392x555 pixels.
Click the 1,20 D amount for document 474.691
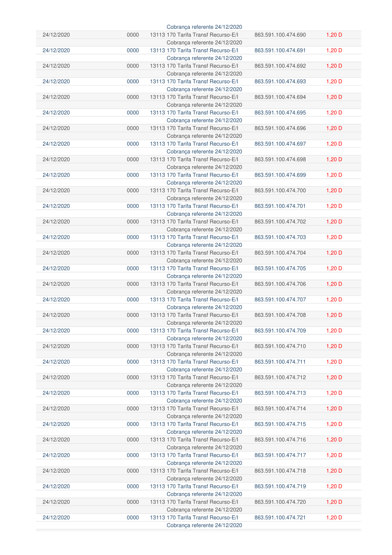334,51
